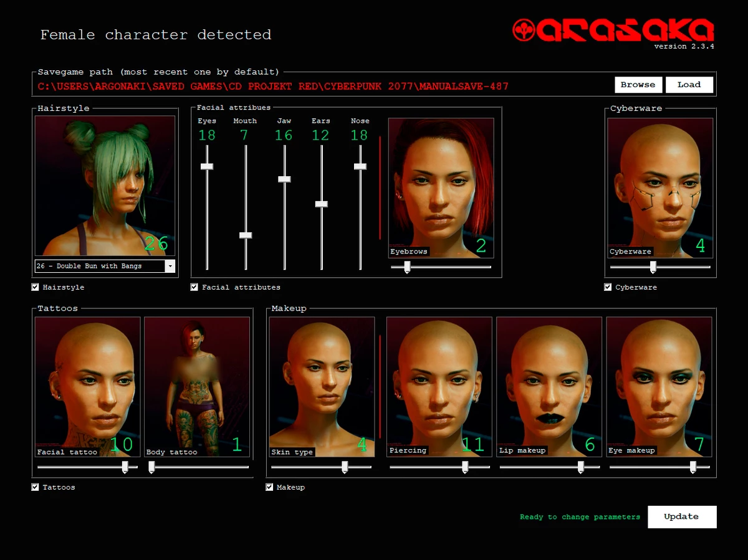This screenshot has width=748, height=560.
Task: Click the Jaw slider handle
Action: (284, 179)
